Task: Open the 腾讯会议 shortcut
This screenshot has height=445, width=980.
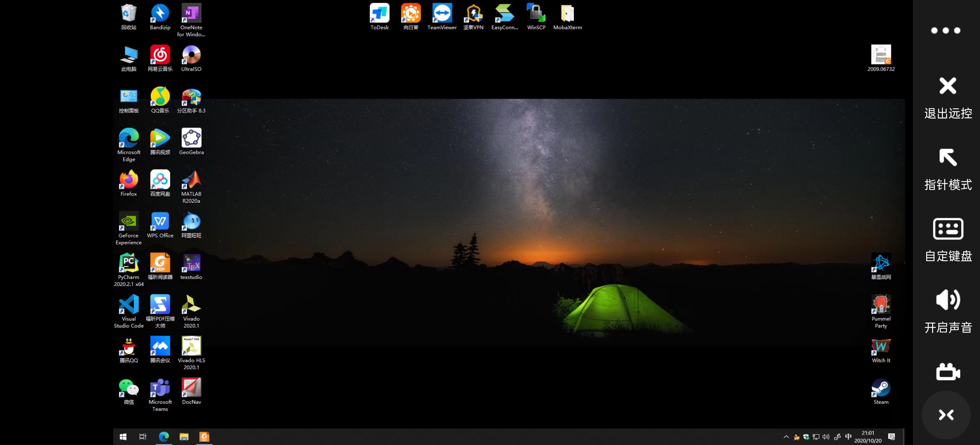Action: pyautogui.click(x=160, y=350)
